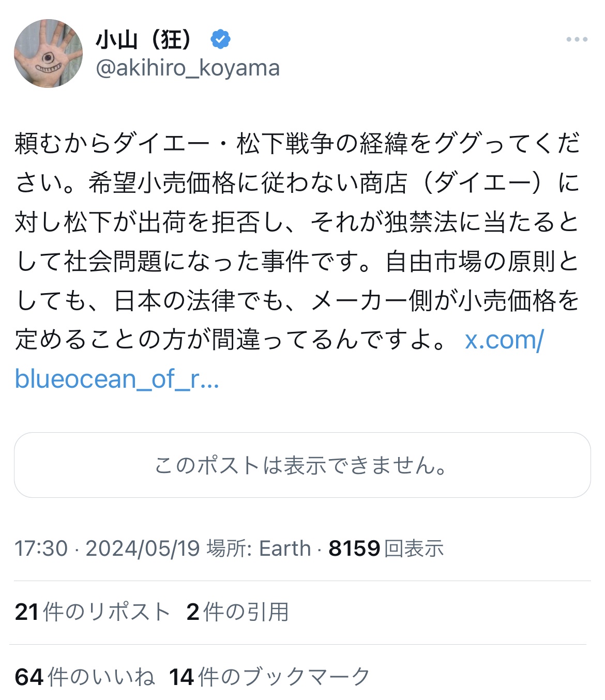Follow the blueocean_of_r… link text

point(117,379)
